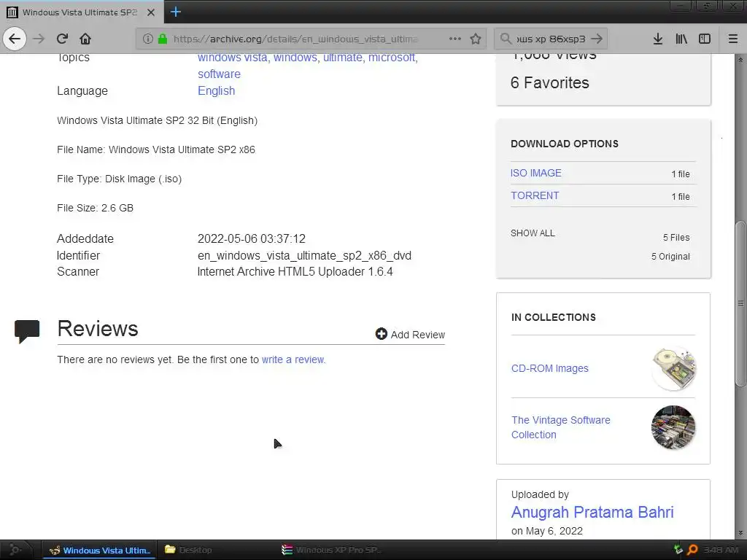This screenshot has height=560, width=747.
Task: Toggle the sidebar view icon
Action: pyautogui.click(x=705, y=39)
